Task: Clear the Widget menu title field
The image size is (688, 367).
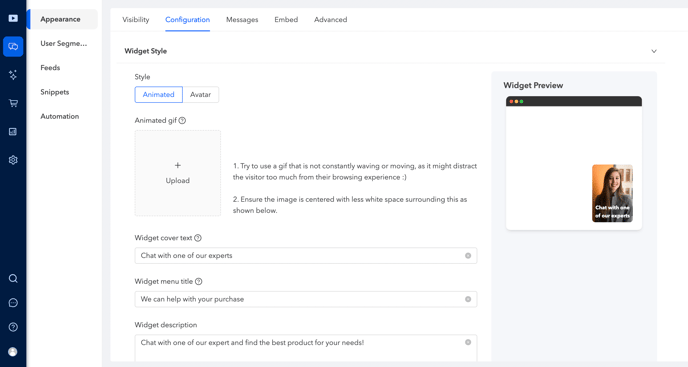Action: click(468, 299)
